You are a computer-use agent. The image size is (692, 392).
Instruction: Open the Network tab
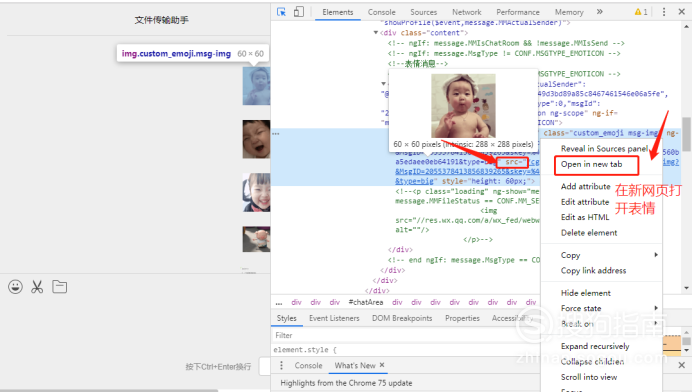pos(466,12)
